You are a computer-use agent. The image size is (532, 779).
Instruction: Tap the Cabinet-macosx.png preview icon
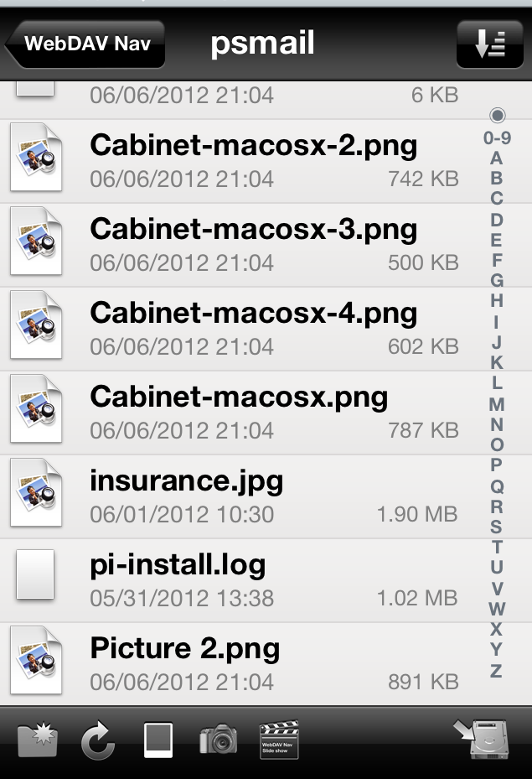(x=36, y=409)
